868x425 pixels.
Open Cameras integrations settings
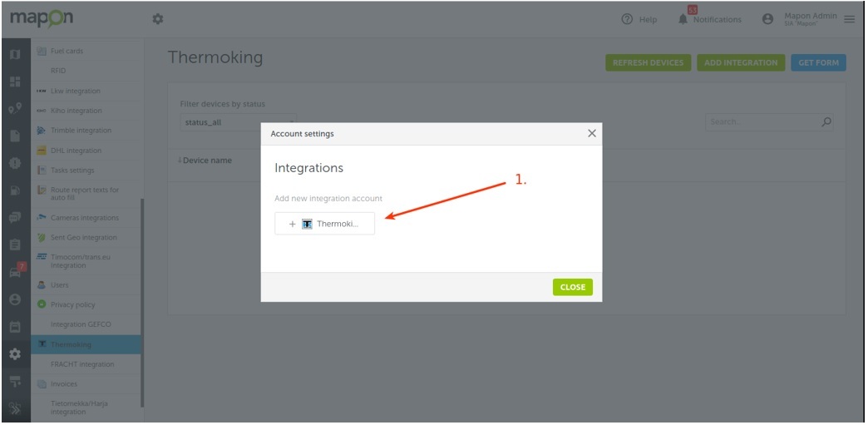86,218
